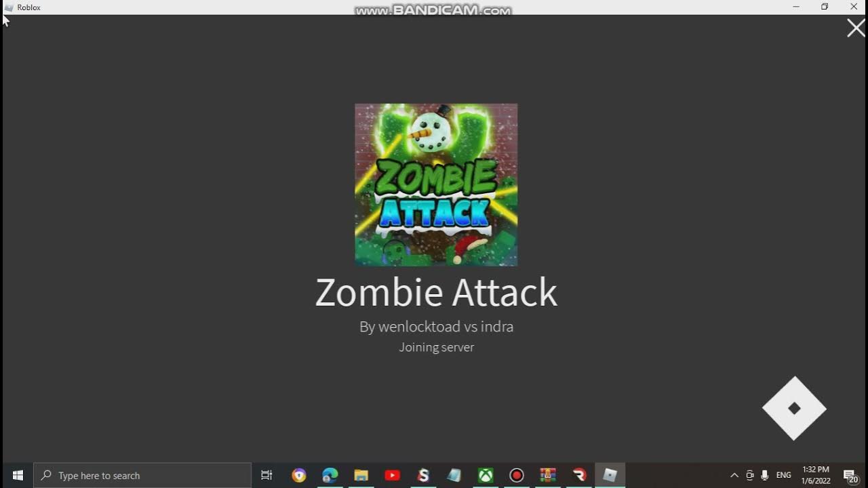This screenshot has height=488, width=868.
Task: Click the Roblox window title icon
Action: pyautogui.click(x=9, y=7)
